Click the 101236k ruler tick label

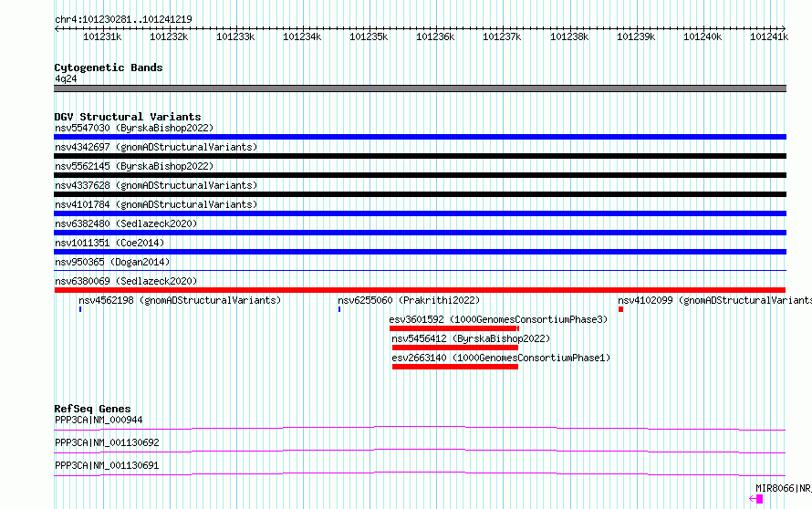435,36
